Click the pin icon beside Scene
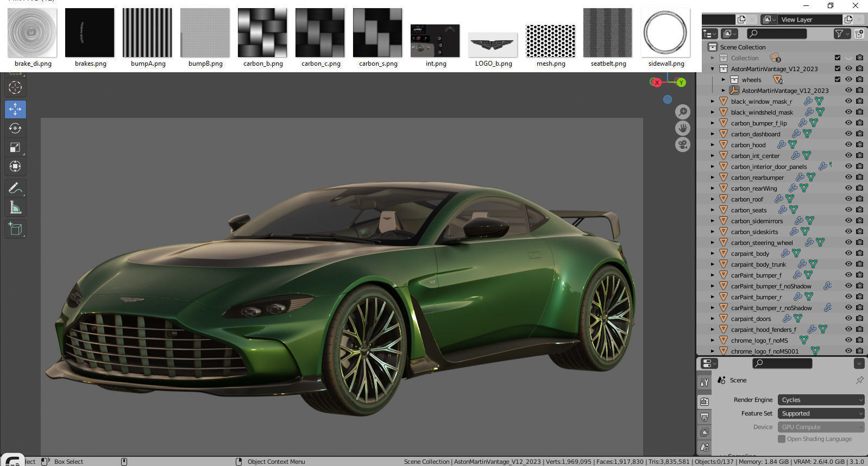Viewport: 868px width, 466px height. pos(859,380)
